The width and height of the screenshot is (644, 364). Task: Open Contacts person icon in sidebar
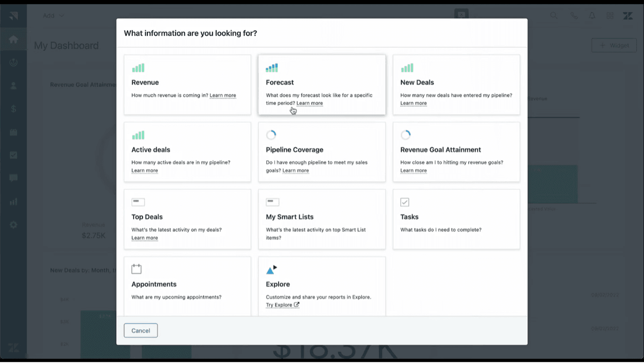pos(14,85)
